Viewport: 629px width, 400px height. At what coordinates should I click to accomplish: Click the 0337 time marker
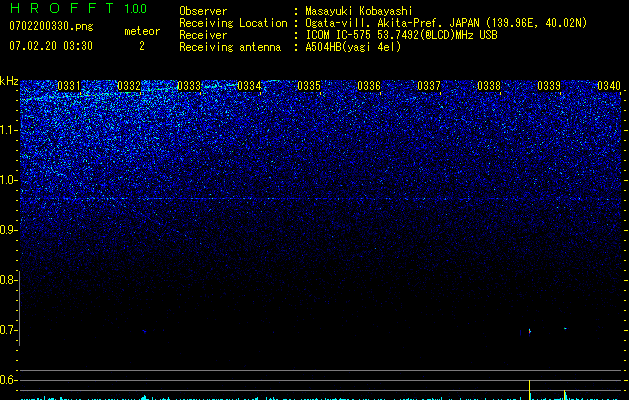tap(429, 86)
